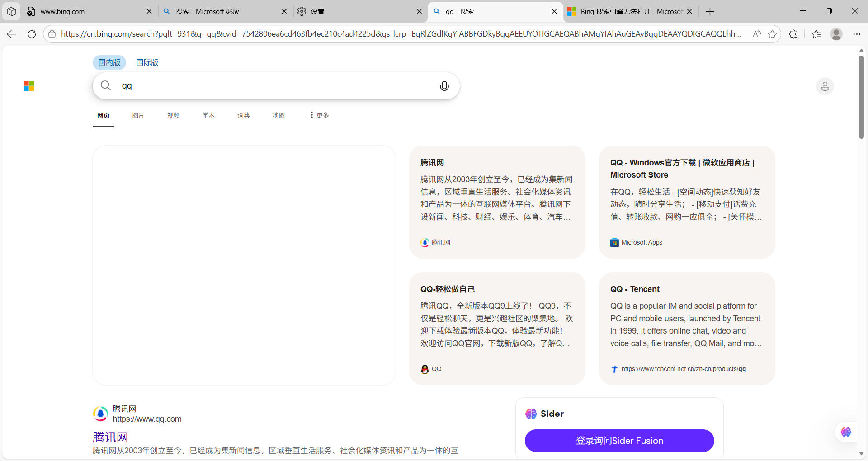Open the QQ-轻松做自己 card
Image resolution: width=868 pixels, height=461 pixels.
click(497, 329)
